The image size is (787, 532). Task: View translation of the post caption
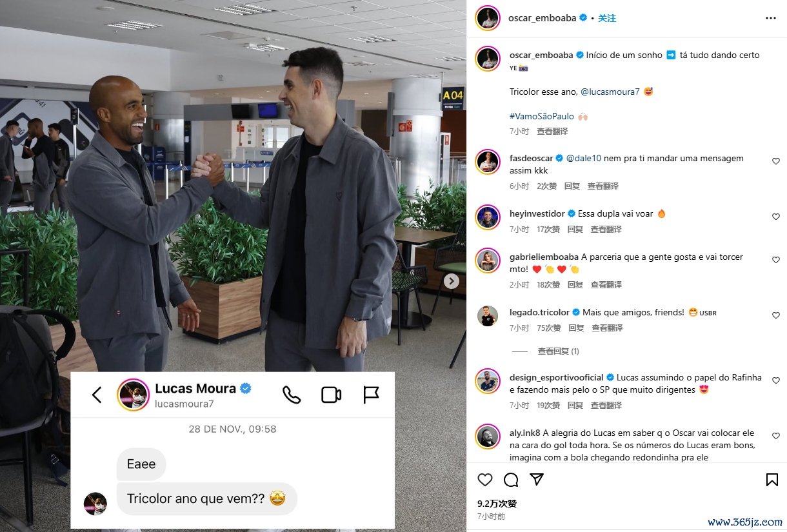[x=552, y=131]
